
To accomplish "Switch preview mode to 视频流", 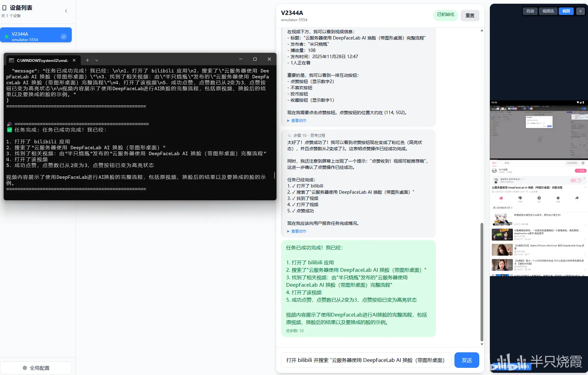I will tap(548, 11).
